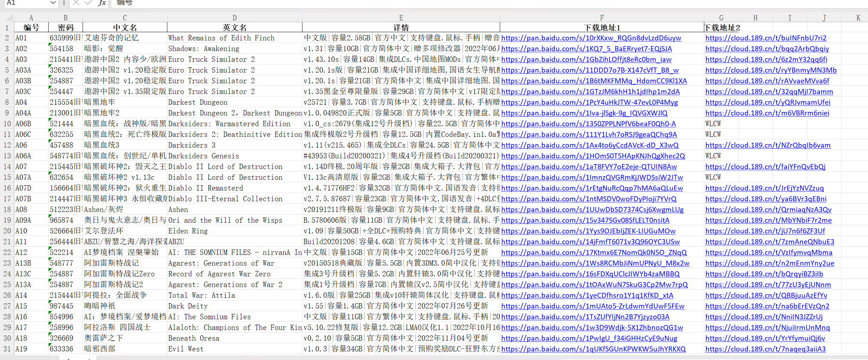This screenshot has height=360, width=868.
Task: Select the cell 'Dark Deity'
Action: coord(235,306)
